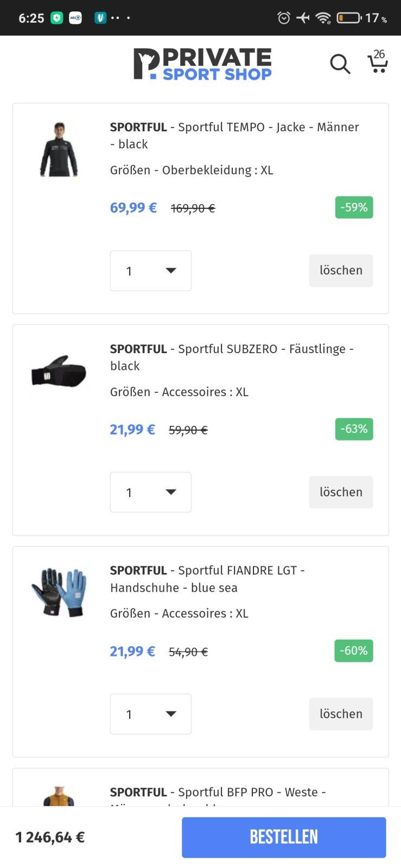Tap the green shield notification icon
Image resolution: width=401 pixels, height=868 pixels.
57,18
